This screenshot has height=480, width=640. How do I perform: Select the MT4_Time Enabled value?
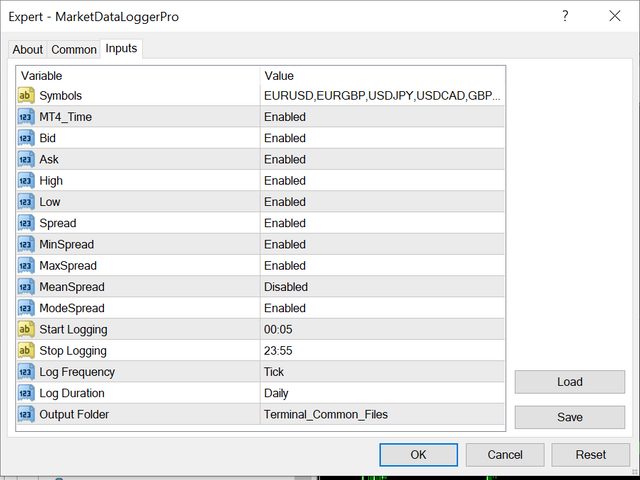(x=285, y=117)
